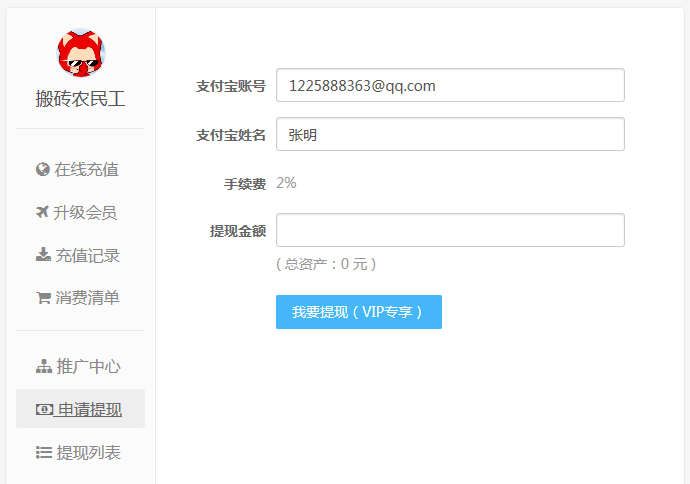Click the money icon beside 申请提现
690x484 pixels.
click(44, 409)
